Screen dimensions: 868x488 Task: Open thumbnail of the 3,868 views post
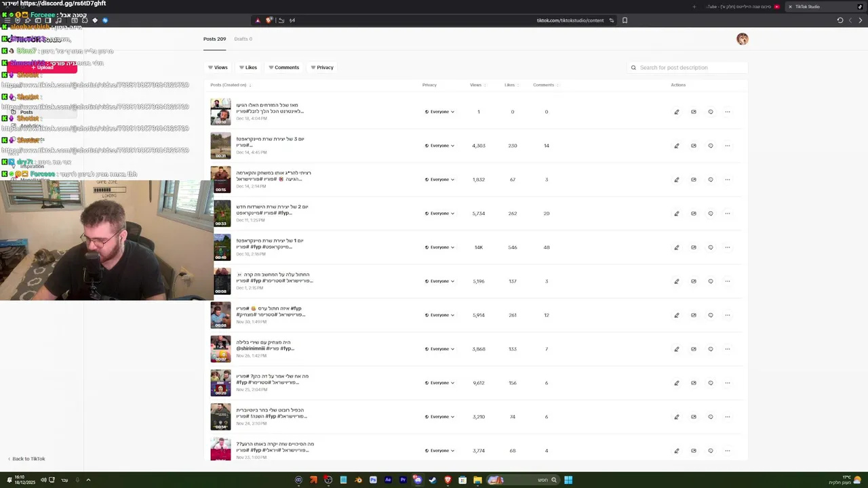[220, 349]
